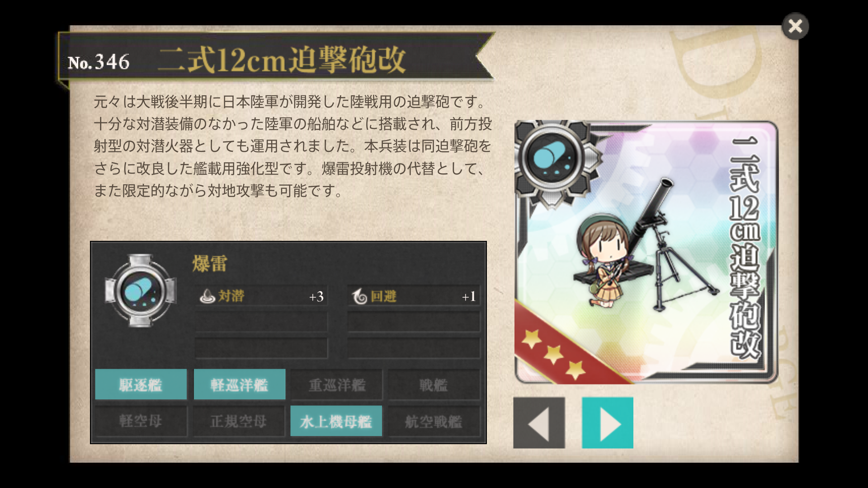Select the 軽巡洋艦 ship type tile
Viewport: 868px width, 488px height.
click(240, 385)
